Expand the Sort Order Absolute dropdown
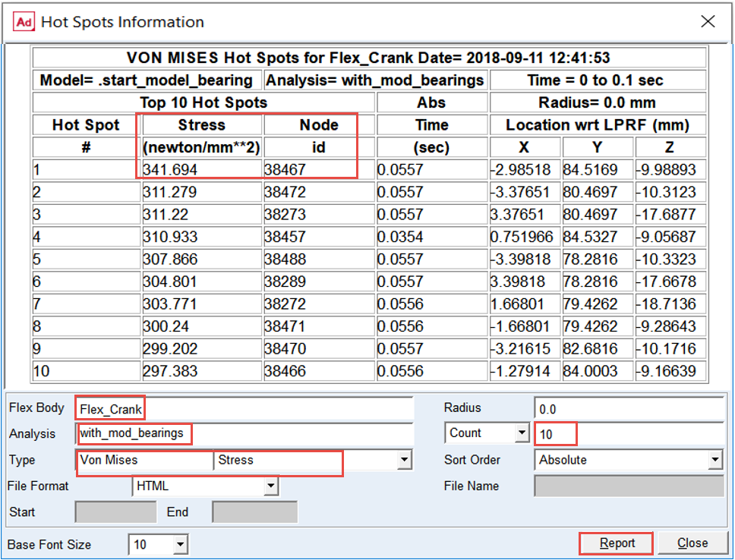Viewport: 735px width, 560px height. tap(714, 460)
